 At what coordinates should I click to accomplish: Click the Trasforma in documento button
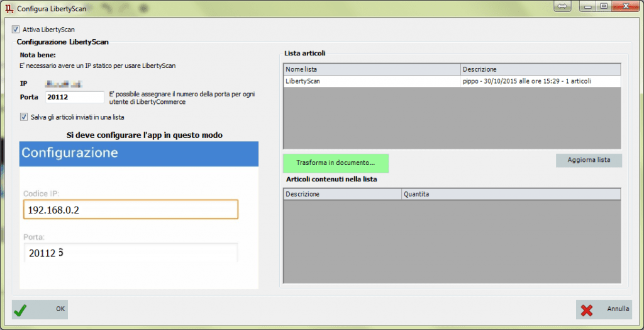pos(336,163)
